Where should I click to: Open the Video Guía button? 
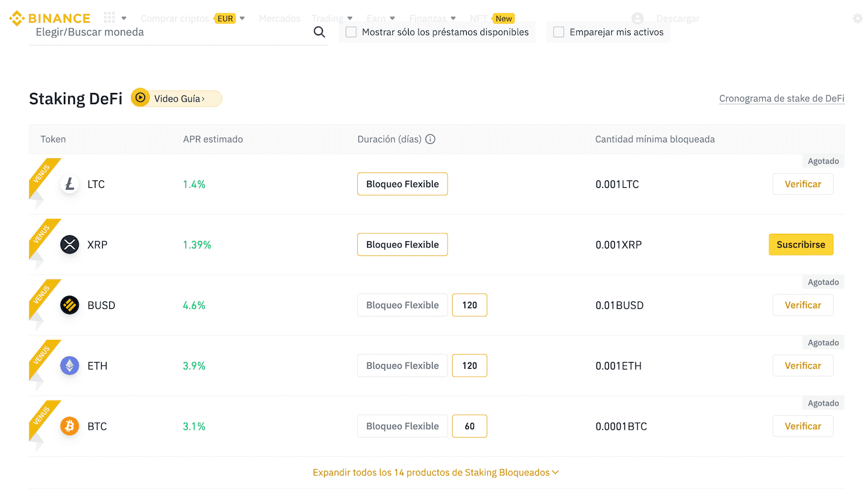coord(177,98)
